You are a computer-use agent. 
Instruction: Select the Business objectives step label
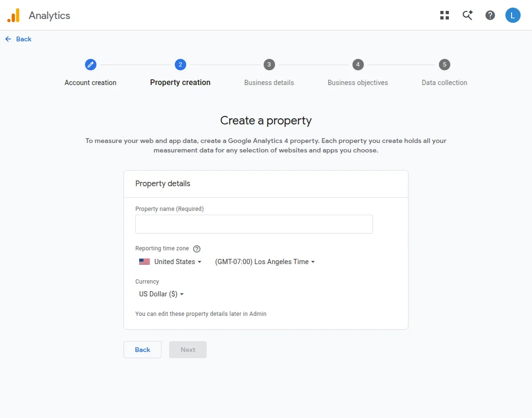[x=358, y=83]
